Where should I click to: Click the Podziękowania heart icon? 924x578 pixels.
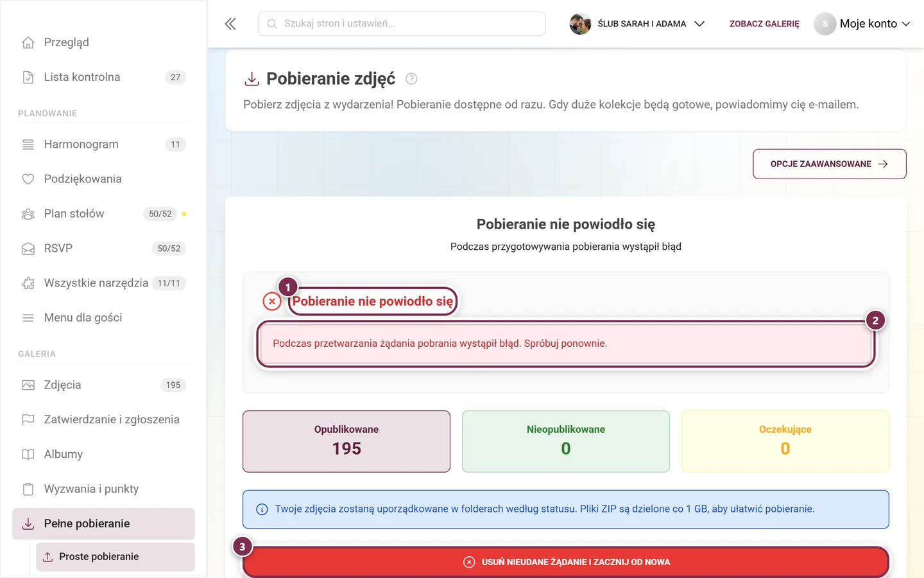[28, 179]
